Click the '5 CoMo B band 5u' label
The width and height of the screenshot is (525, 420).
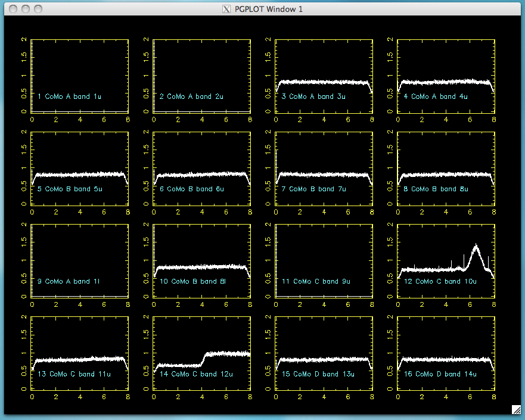pos(70,189)
